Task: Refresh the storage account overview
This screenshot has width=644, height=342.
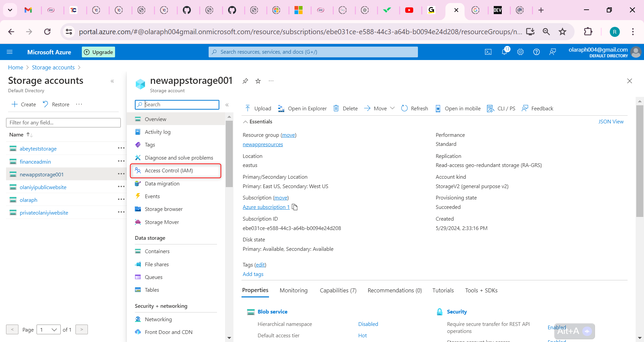Action: click(x=415, y=108)
